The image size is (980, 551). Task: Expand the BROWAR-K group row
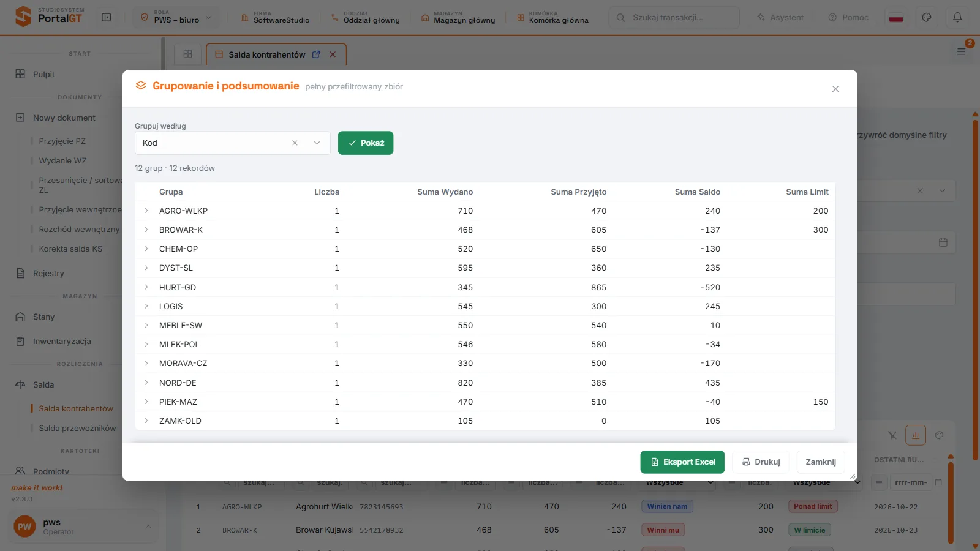[x=146, y=230]
